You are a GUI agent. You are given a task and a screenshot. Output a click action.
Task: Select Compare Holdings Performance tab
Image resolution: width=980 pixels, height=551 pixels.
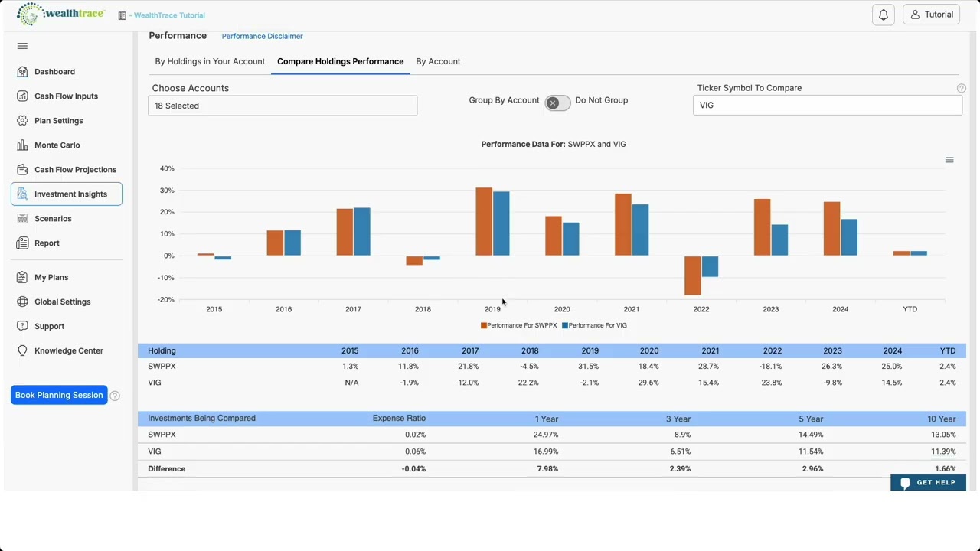click(x=340, y=61)
